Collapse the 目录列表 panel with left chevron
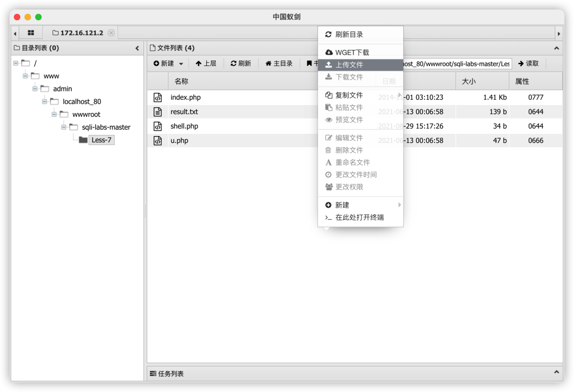This screenshot has height=392, width=574. coord(137,48)
